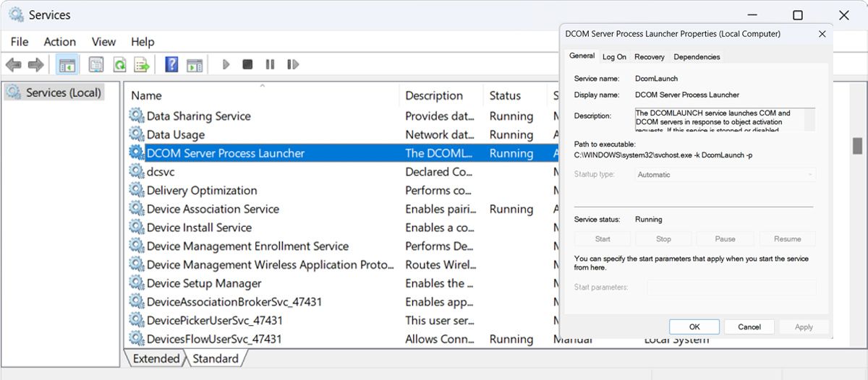Select the Delivery Optimization service row

pyautogui.click(x=202, y=191)
